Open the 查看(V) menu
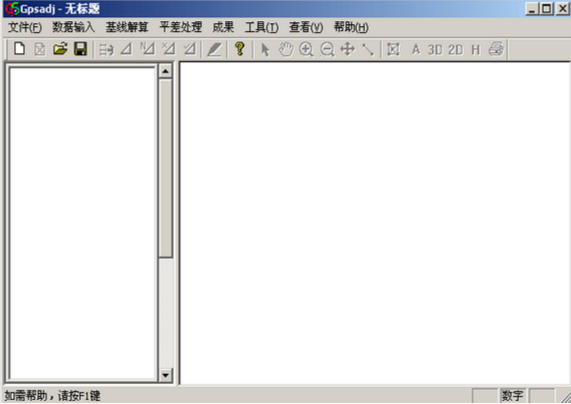Screen dimensions: 571x404 point(306,27)
